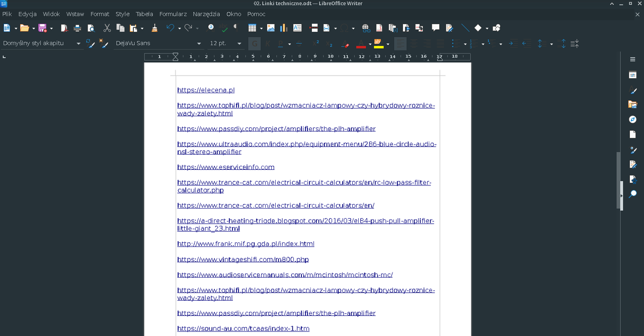Open bullet list style arrow

(x=465, y=44)
